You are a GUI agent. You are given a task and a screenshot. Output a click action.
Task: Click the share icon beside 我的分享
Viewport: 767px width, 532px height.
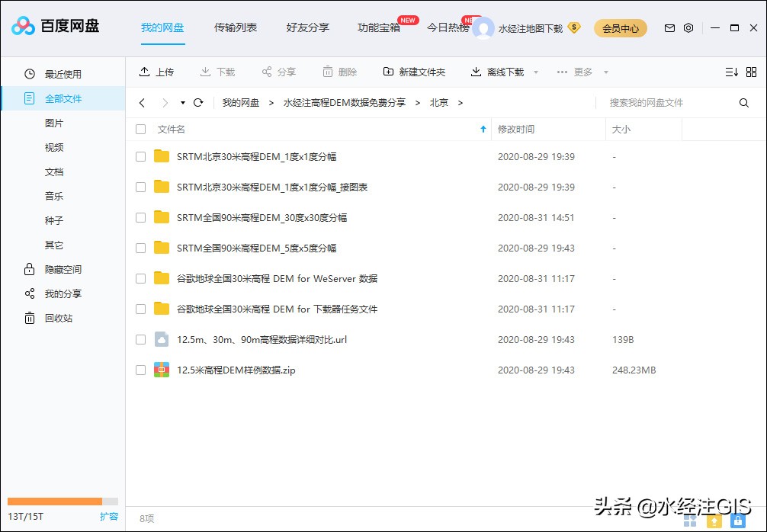[29, 293]
